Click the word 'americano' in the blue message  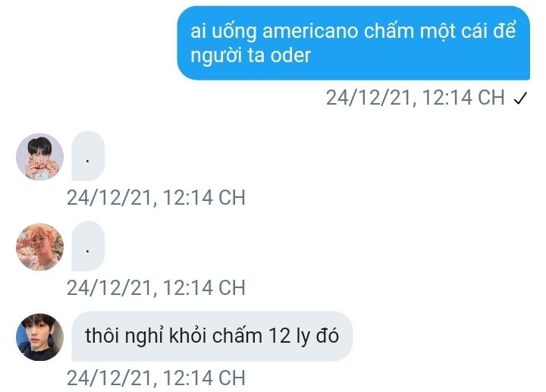coord(310,31)
